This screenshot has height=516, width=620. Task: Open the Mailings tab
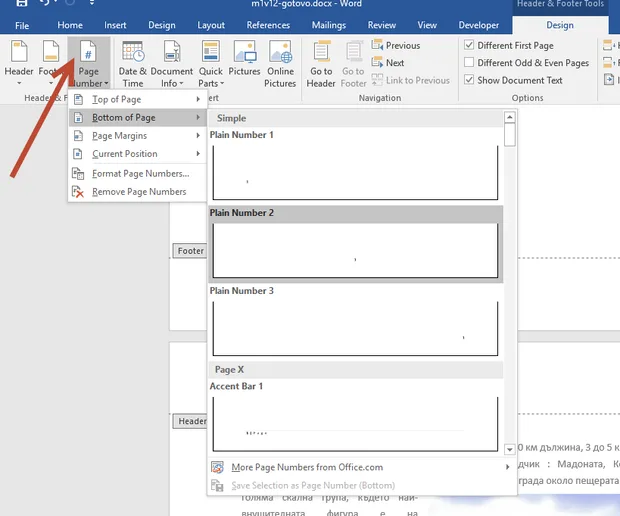pyautogui.click(x=329, y=25)
